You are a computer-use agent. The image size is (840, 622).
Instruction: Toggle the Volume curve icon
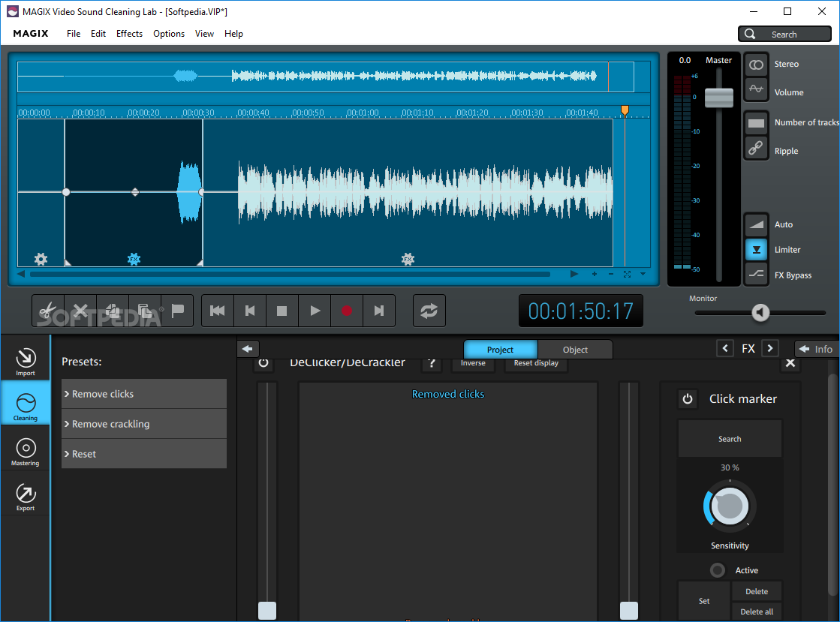(756, 89)
